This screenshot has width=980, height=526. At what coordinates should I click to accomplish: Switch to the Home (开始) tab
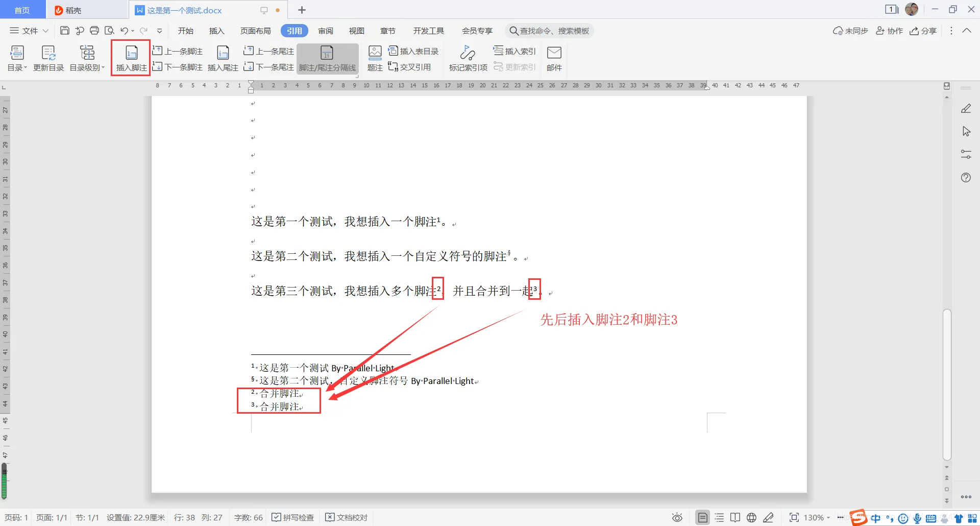coord(186,31)
